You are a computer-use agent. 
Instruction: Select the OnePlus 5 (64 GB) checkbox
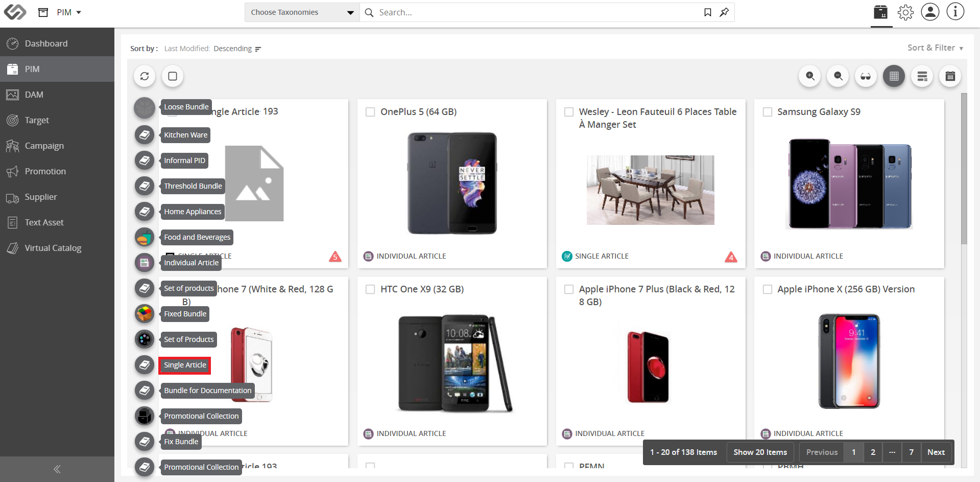click(370, 112)
